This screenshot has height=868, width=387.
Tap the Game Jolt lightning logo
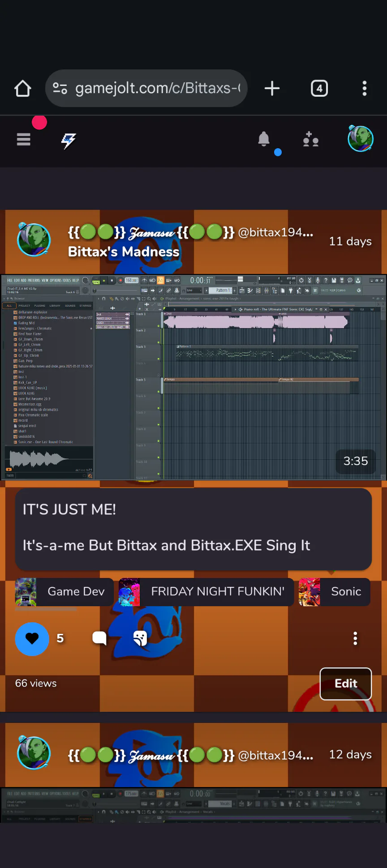pos(69,141)
